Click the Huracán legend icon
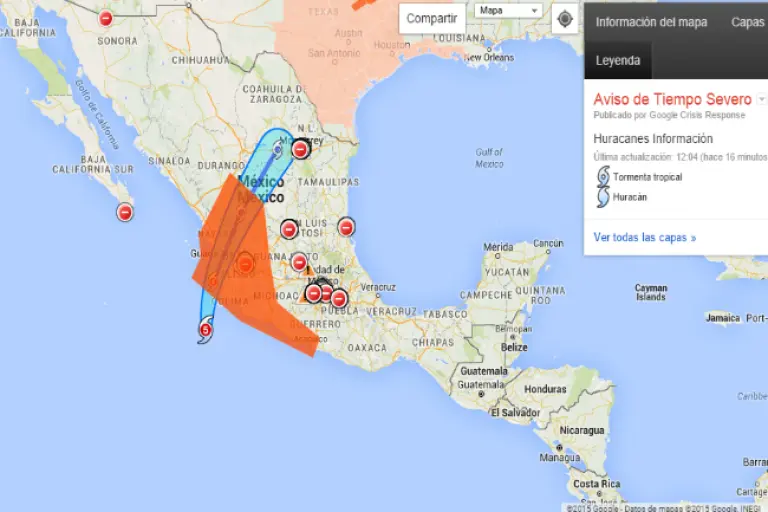This screenshot has width=768, height=512. click(x=602, y=197)
